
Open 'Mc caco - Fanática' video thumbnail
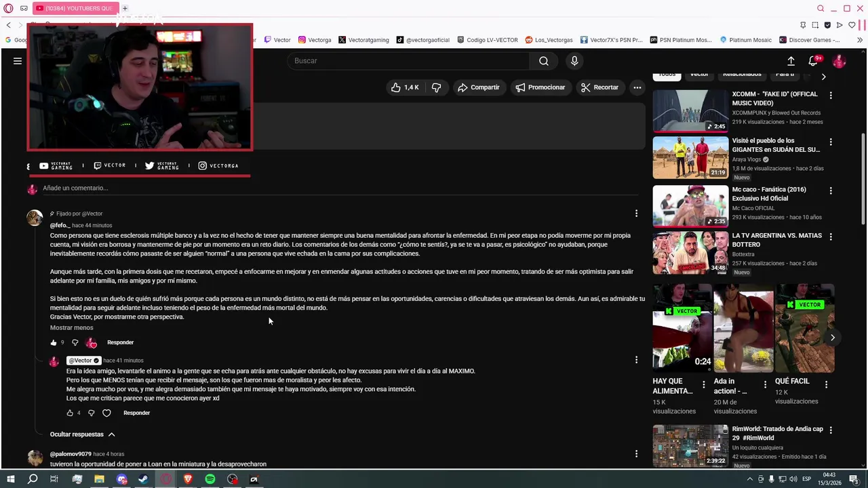(690, 205)
